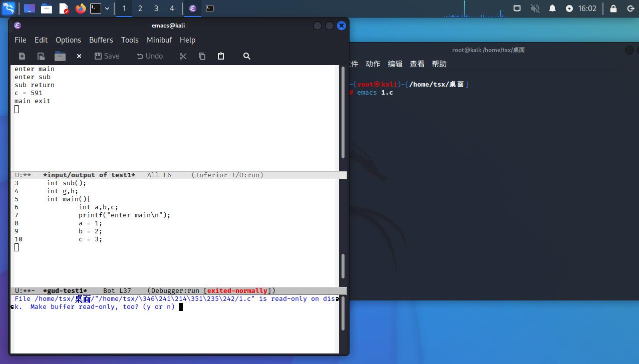639x364 pixels.
Task: Open the 编辑 menu in terminal window
Action: point(395,64)
